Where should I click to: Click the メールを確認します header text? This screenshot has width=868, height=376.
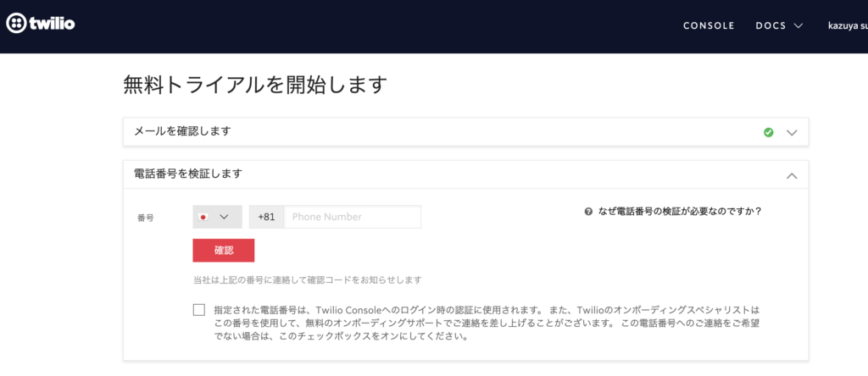[183, 131]
